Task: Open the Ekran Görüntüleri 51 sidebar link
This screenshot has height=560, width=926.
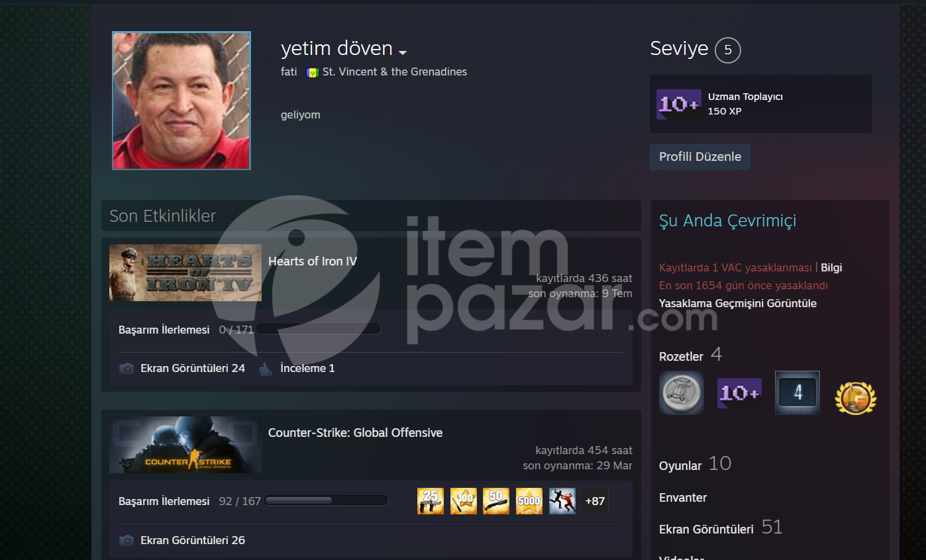Action: coord(721,528)
